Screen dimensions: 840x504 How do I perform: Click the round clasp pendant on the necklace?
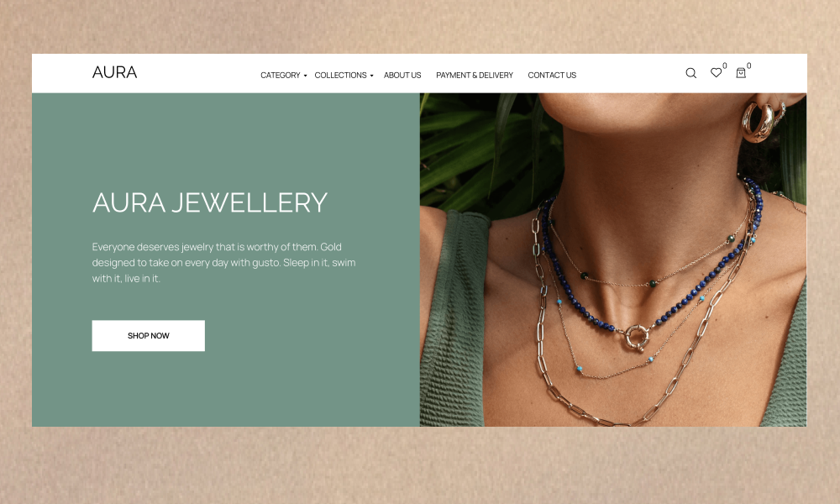coord(637,338)
